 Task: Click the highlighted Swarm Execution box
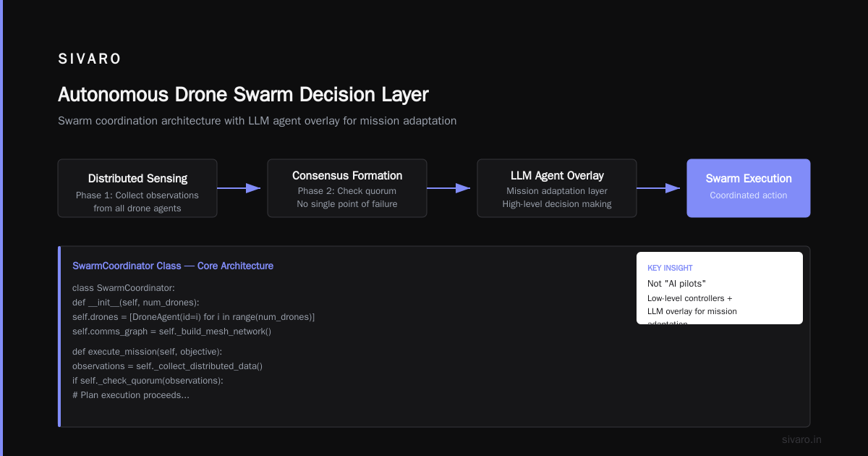(x=749, y=188)
